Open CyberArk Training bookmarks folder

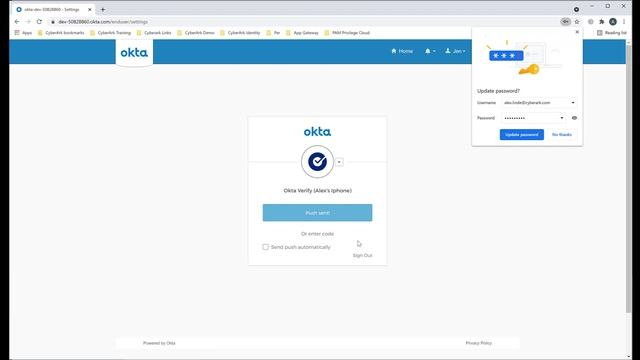tap(110, 33)
